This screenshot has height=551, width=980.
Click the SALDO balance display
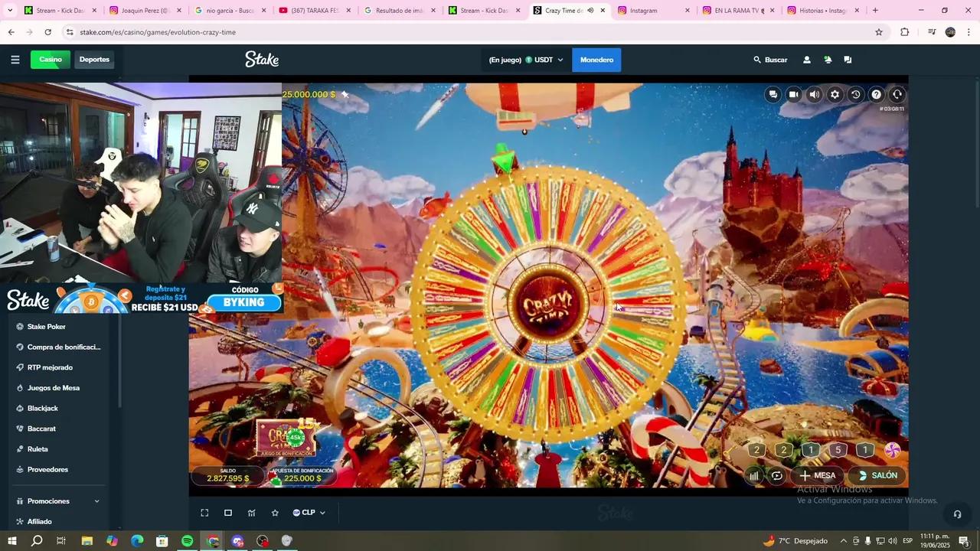pos(227,475)
